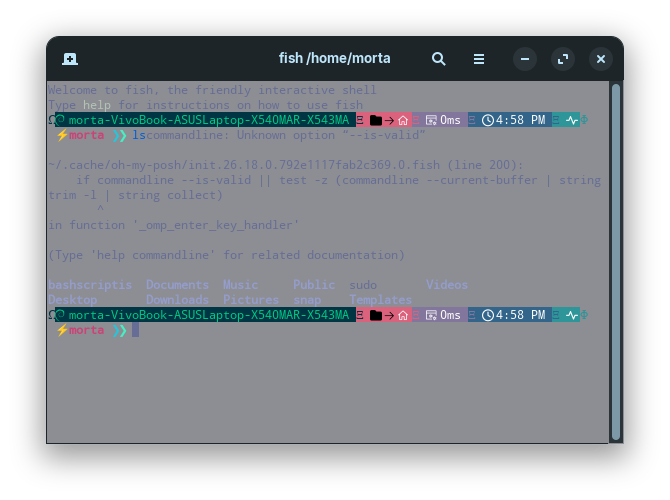Open the terminal search tool
Viewport: 670px width, 500px height.
click(438, 59)
